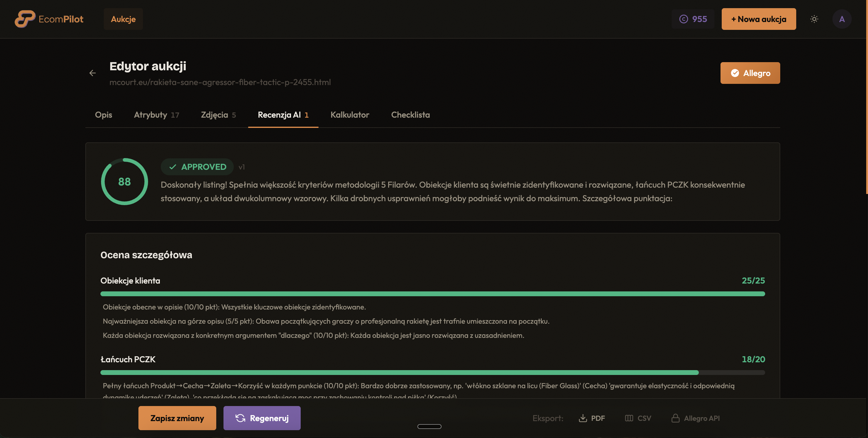Toggle light mode with the sun icon
This screenshot has width=868, height=438.
[814, 19]
